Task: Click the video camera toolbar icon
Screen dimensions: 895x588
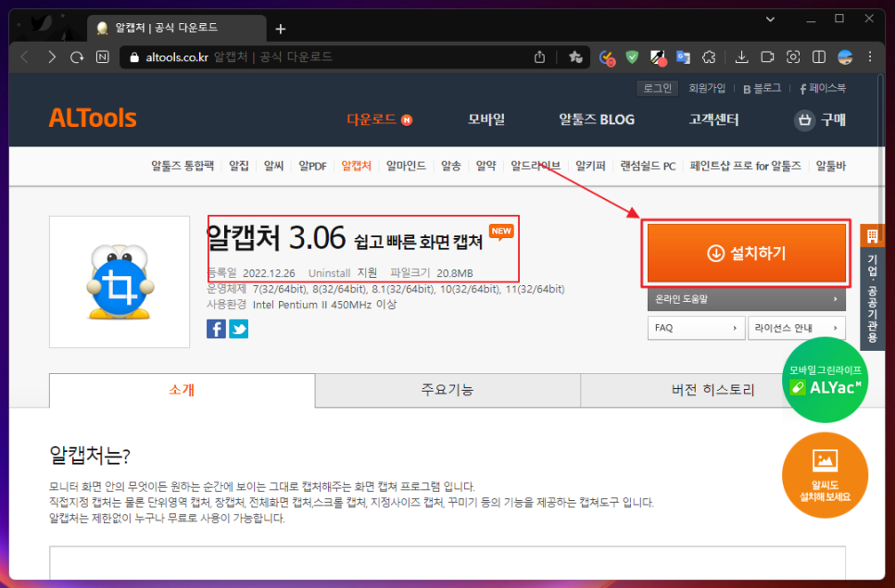Action: point(767,57)
